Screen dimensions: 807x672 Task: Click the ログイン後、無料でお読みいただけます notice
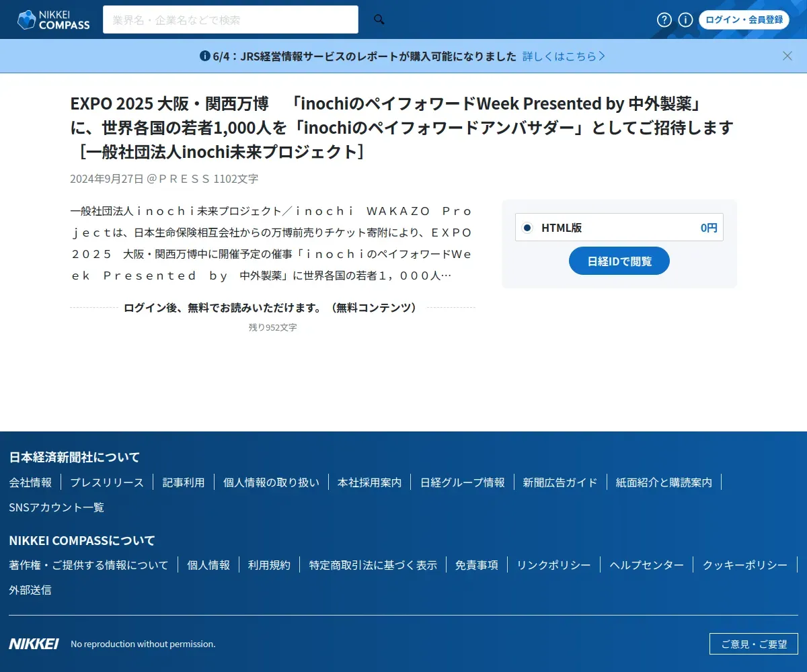(272, 308)
